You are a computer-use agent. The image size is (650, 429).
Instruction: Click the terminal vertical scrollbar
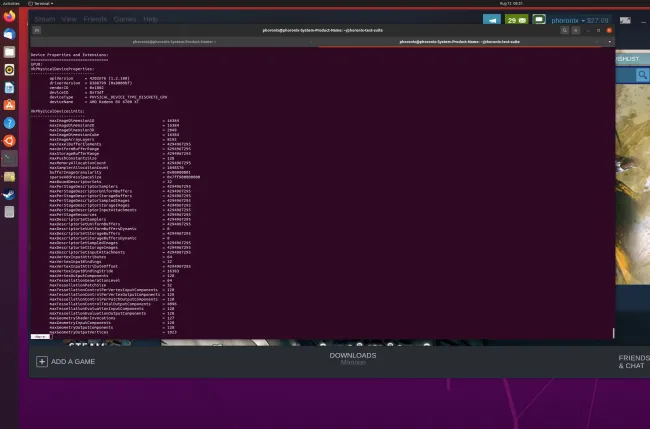click(x=612, y=190)
